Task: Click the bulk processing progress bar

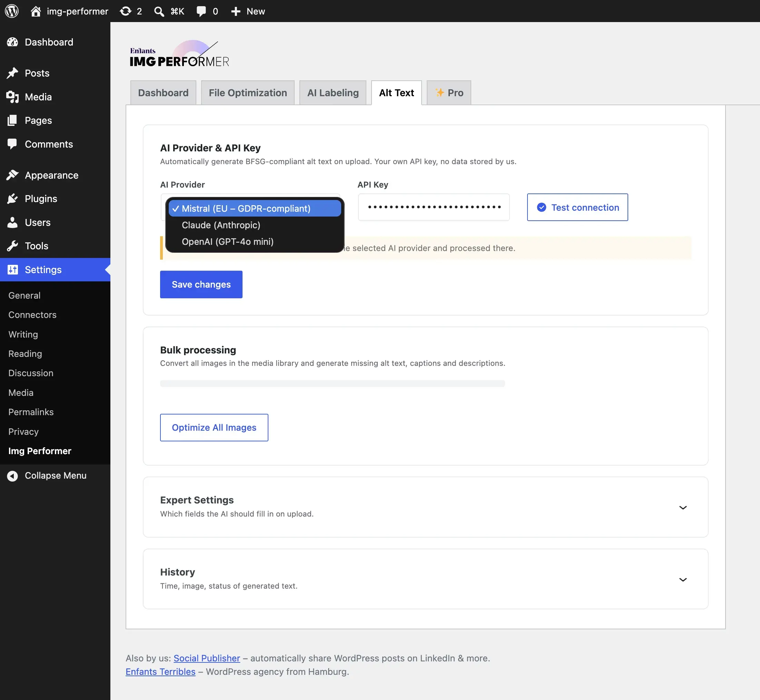Action: [x=332, y=384]
